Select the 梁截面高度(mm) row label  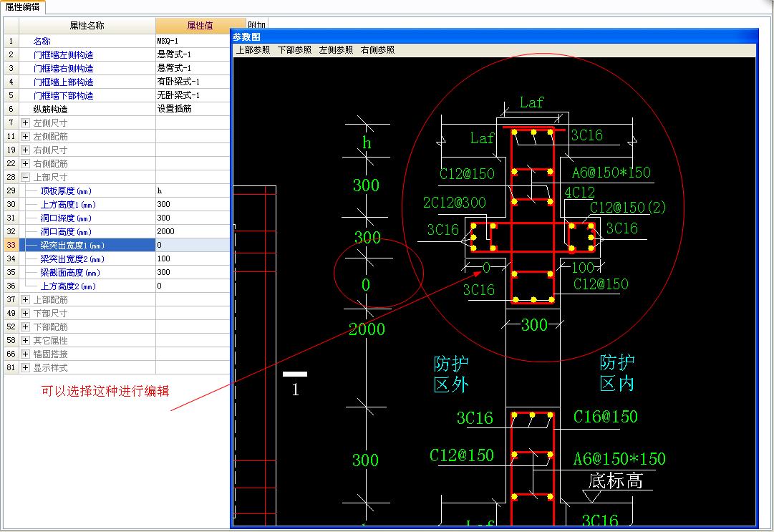(70, 272)
